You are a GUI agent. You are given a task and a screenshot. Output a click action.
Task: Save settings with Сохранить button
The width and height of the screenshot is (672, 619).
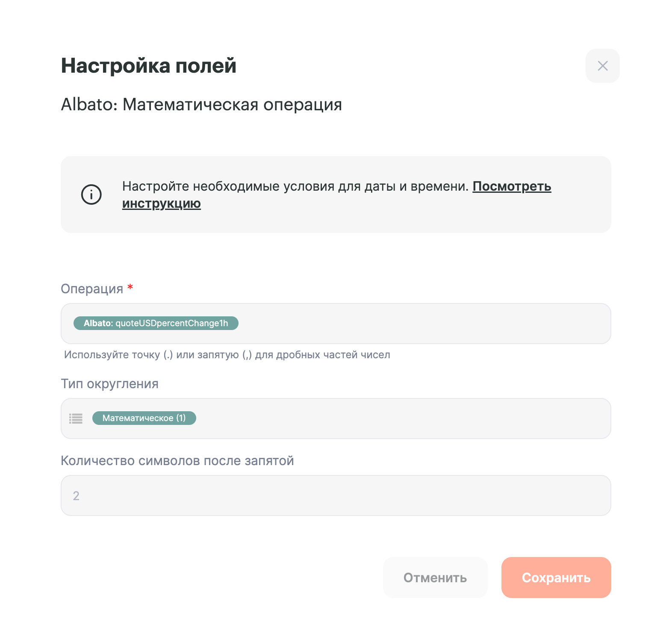pyautogui.click(x=556, y=578)
